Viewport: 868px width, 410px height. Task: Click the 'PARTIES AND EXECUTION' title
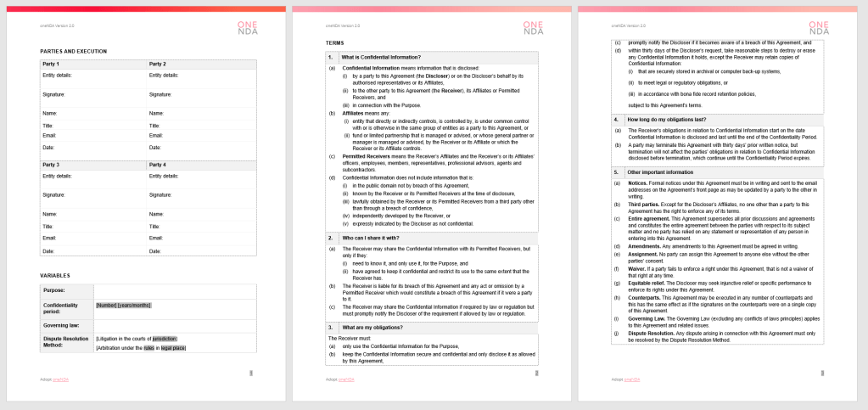pyautogui.click(x=74, y=51)
